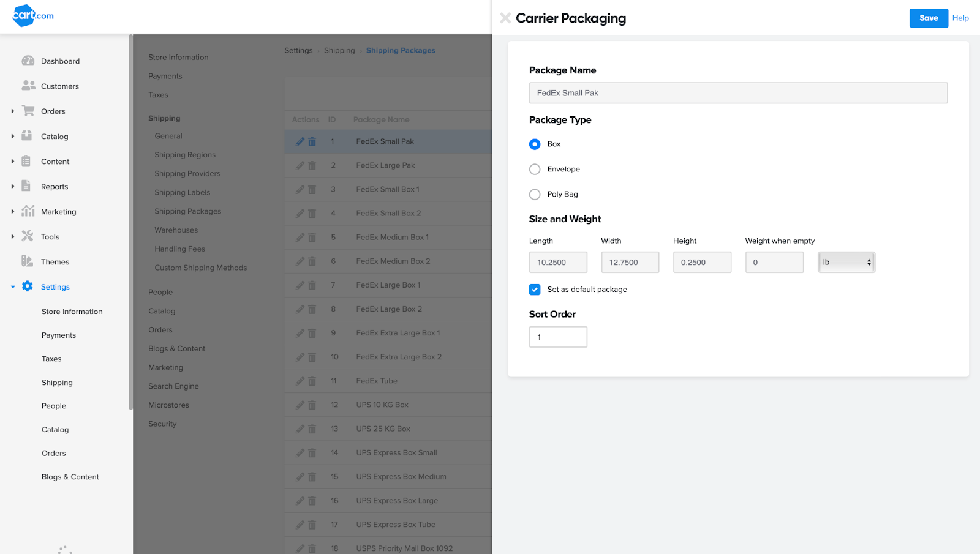The height and width of the screenshot is (554, 980).
Task: Click Settings breadcrumb link
Action: (298, 50)
